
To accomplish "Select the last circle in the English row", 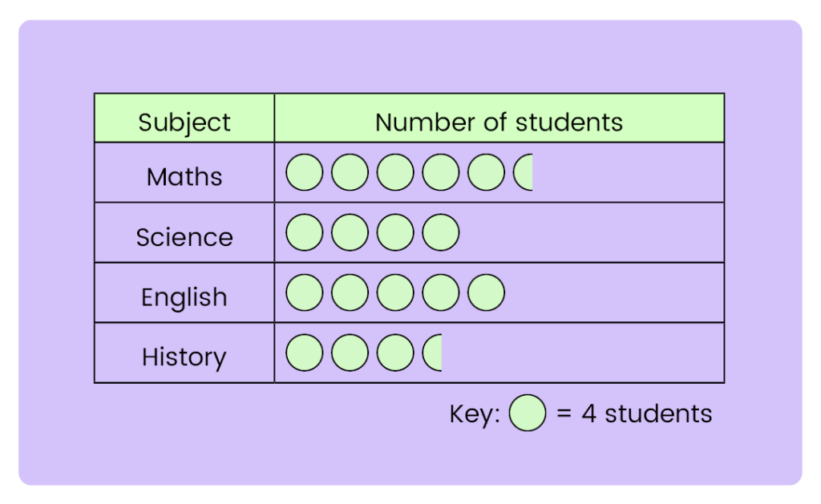I will coord(486,293).
